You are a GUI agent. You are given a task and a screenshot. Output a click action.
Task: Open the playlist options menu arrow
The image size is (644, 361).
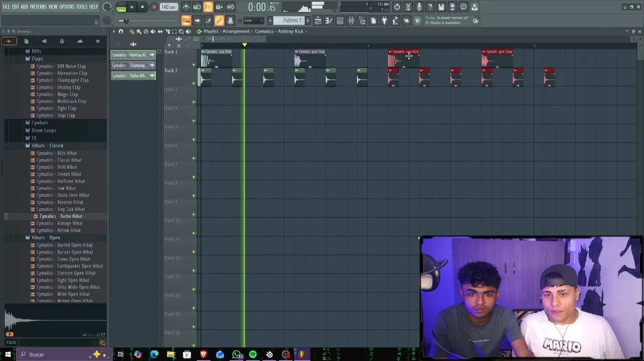114,31
